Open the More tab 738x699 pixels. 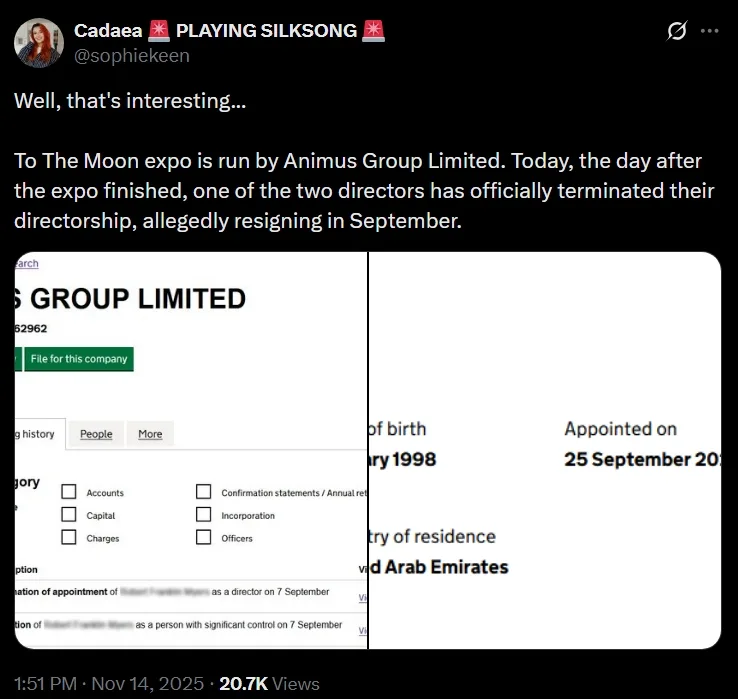(x=150, y=434)
